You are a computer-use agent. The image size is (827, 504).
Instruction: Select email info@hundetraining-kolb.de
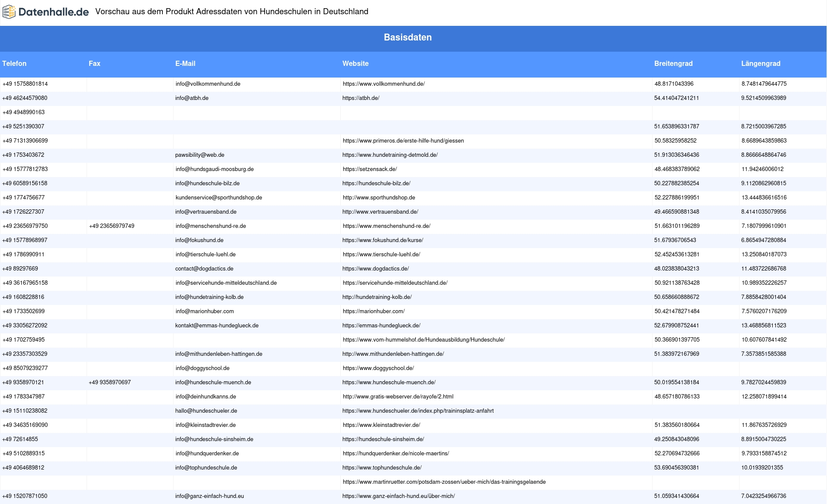click(x=209, y=297)
